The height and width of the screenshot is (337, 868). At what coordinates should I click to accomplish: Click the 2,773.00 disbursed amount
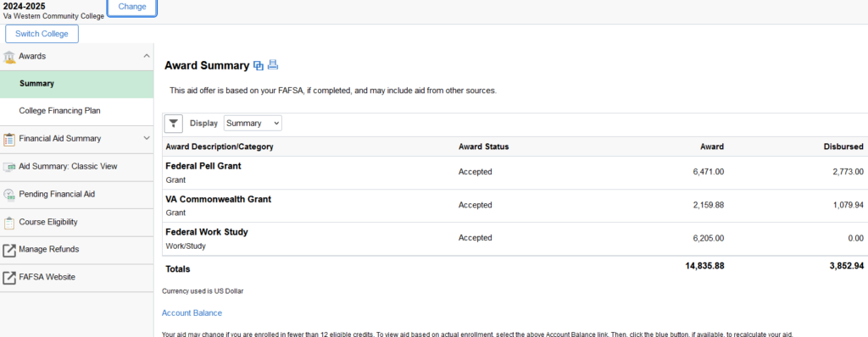point(848,172)
